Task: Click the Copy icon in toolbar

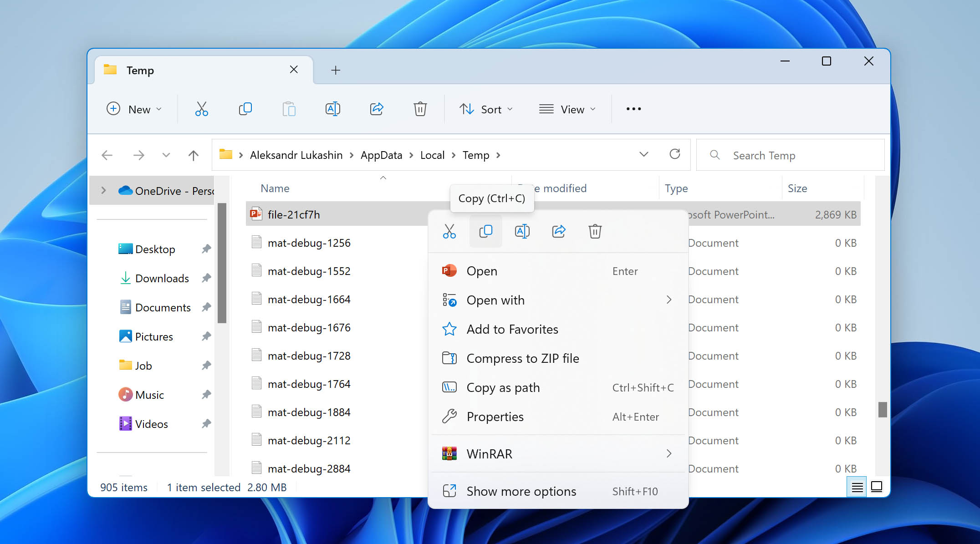Action: 245,109
